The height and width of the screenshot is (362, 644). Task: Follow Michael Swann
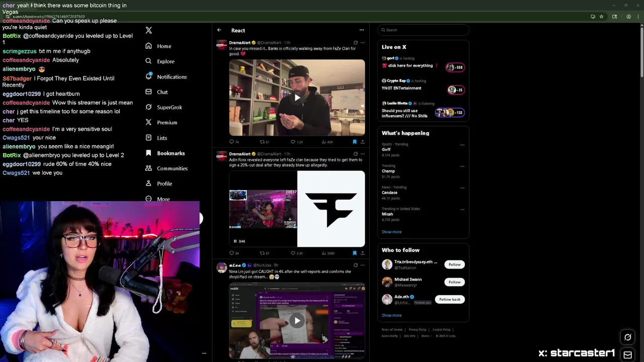454,282
